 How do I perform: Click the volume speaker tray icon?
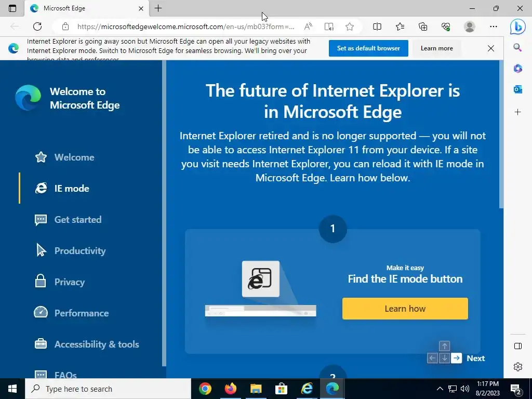[465, 389]
